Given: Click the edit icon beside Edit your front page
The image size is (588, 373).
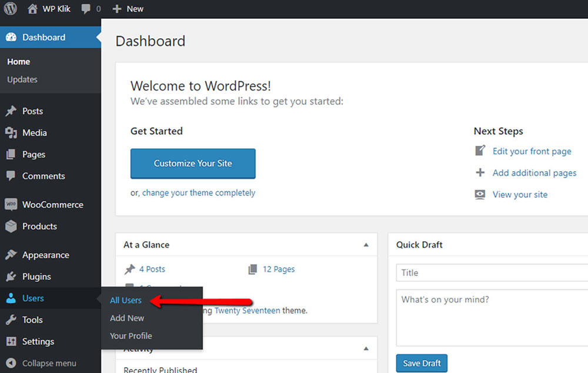Looking at the screenshot, I should (x=480, y=151).
